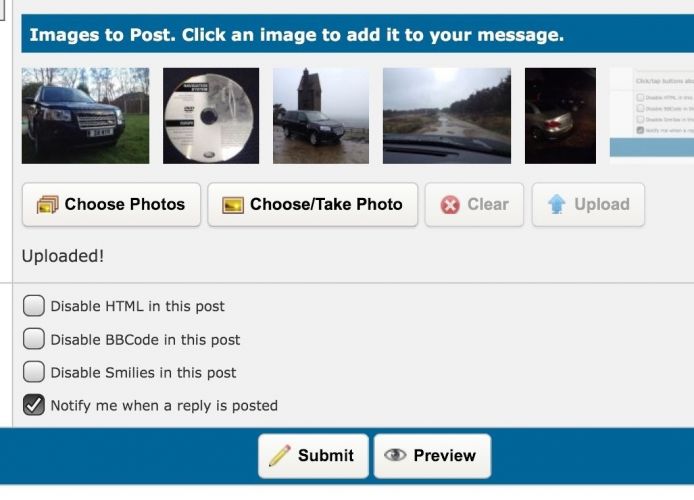Select the partially visible screenshot thumbnail
Image resolution: width=694 pixels, height=500 pixels.
point(652,115)
